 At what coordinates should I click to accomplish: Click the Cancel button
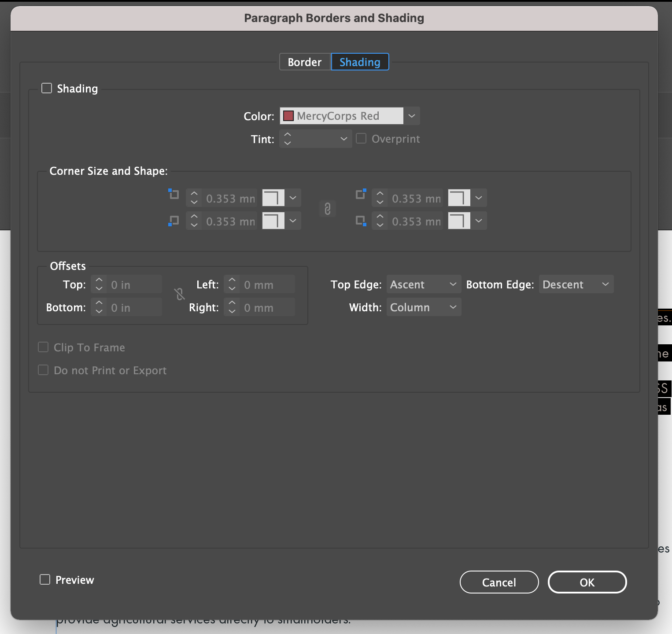click(x=499, y=582)
